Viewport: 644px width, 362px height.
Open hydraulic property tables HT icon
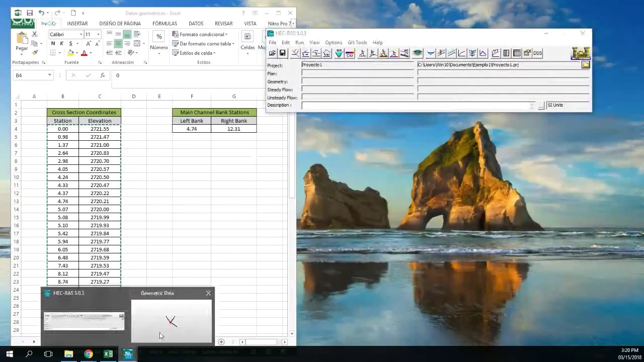pos(496,53)
